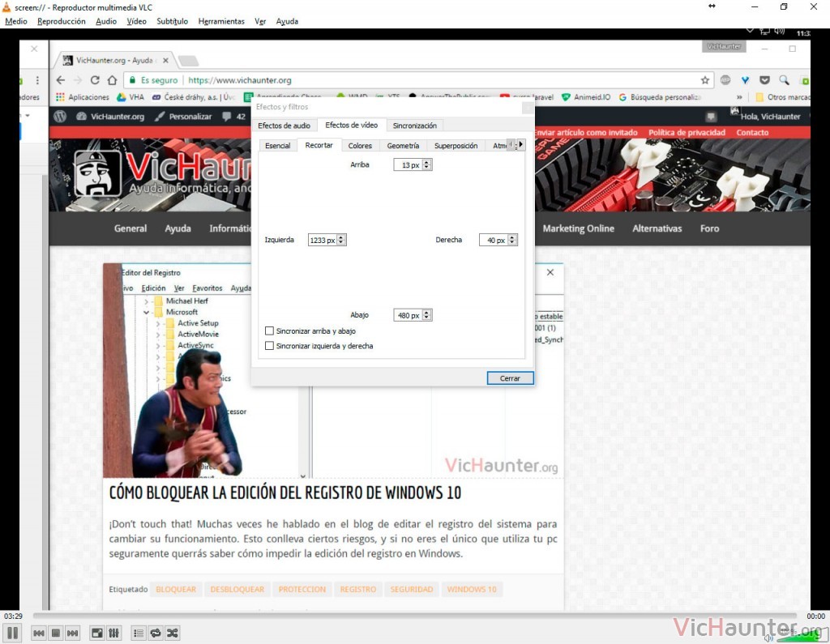
Task: Toggle VLC fullscreen video mode
Action: (x=97, y=633)
